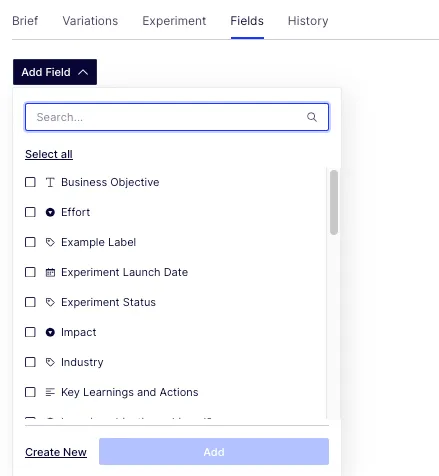Click the tag icon beside Experiment Status
Screen dimensions: 439x476
pyautogui.click(x=50, y=302)
